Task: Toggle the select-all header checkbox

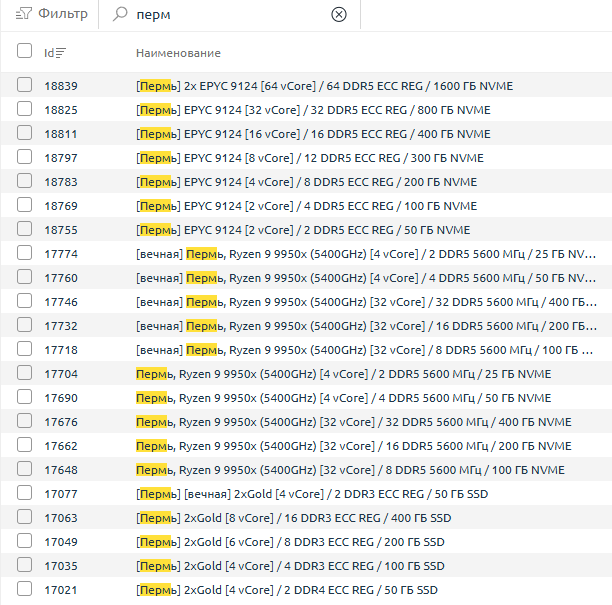Action: 24,52
